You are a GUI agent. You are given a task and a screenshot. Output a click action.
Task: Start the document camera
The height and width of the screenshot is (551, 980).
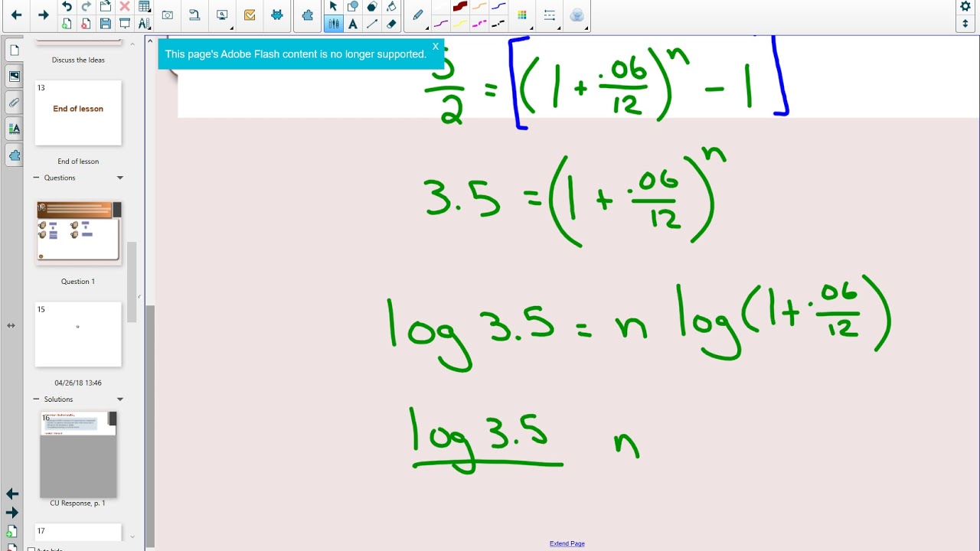(194, 15)
